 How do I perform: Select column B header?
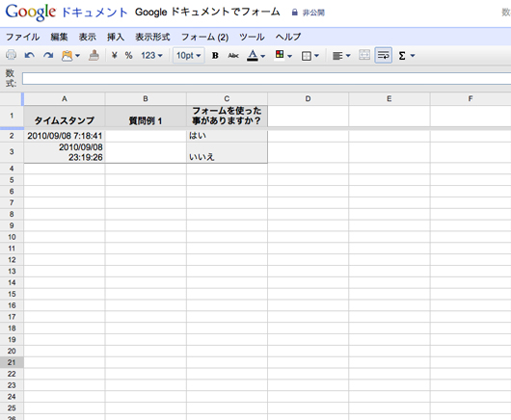(146, 98)
